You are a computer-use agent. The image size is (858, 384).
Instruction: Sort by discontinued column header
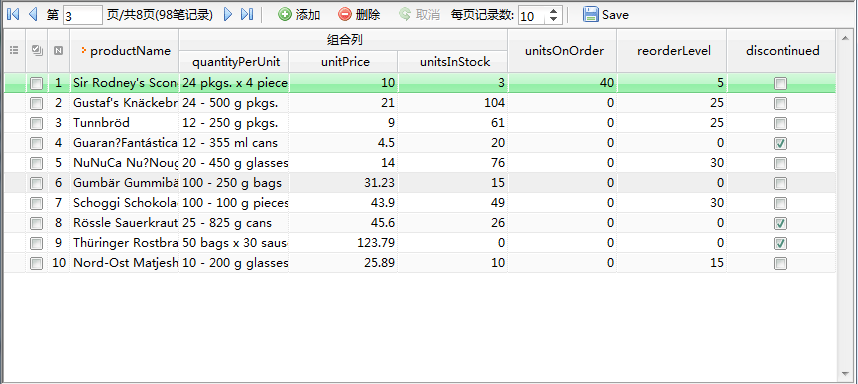pos(781,51)
